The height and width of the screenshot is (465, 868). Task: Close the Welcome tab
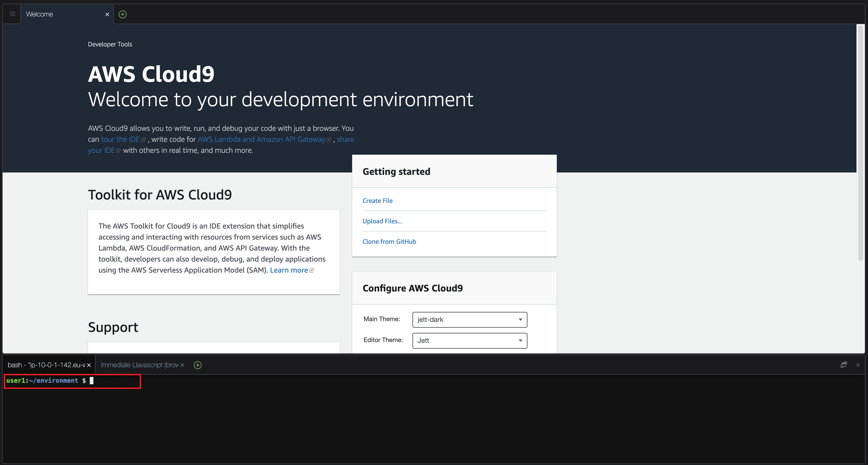click(107, 14)
